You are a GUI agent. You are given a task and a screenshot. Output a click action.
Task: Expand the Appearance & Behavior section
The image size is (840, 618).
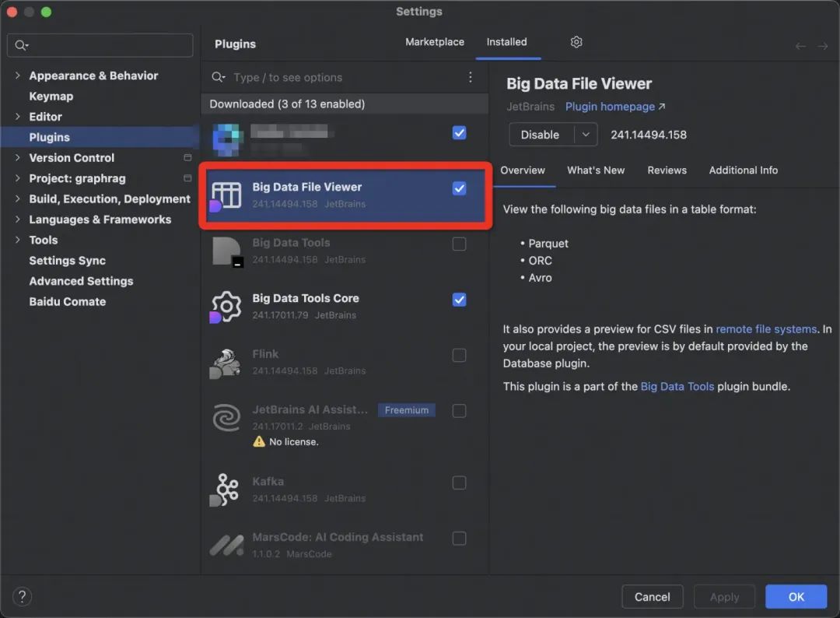(x=18, y=75)
